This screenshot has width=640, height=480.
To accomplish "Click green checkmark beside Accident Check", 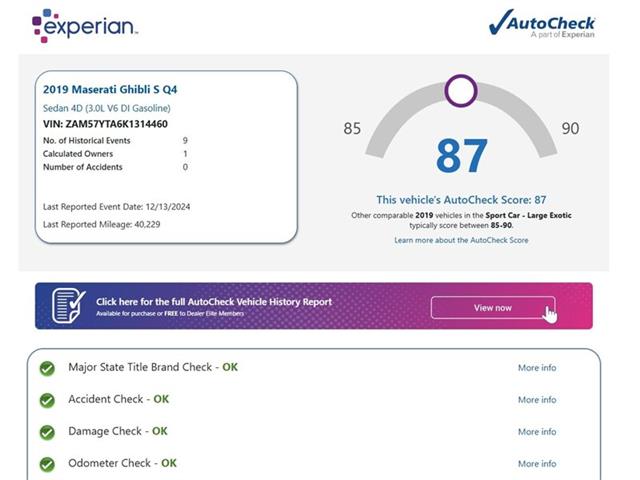I will (47, 400).
